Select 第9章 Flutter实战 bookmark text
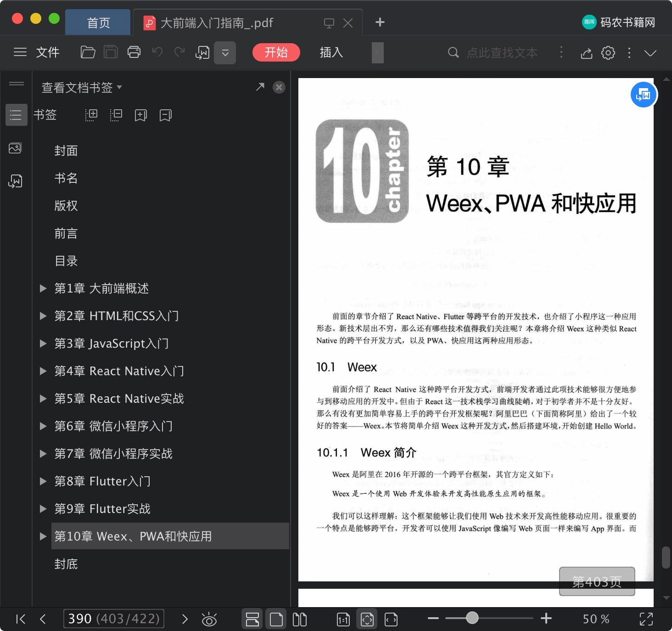This screenshot has width=672, height=631. [x=102, y=509]
